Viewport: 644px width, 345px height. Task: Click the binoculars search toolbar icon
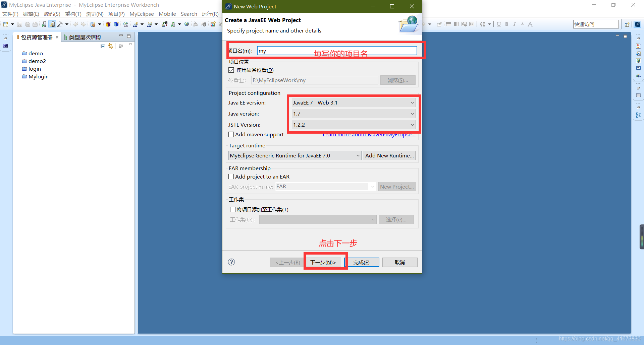point(482,24)
